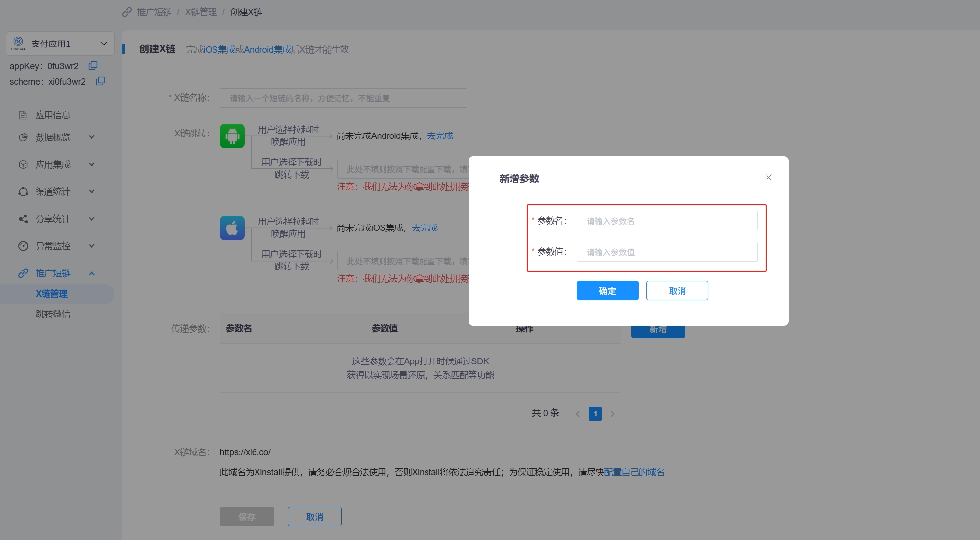The width and height of the screenshot is (980, 540).
Task: Focus the 参数值 input field
Action: point(667,252)
